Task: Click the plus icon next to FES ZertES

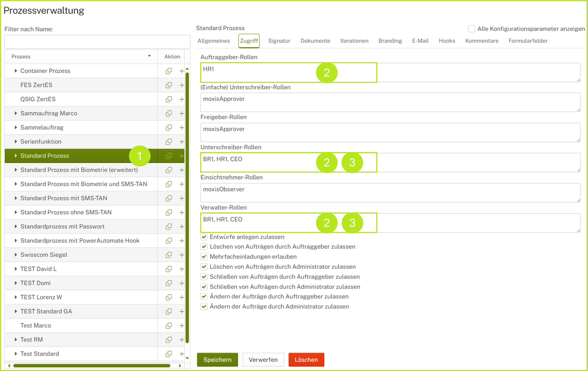Action: pos(181,85)
